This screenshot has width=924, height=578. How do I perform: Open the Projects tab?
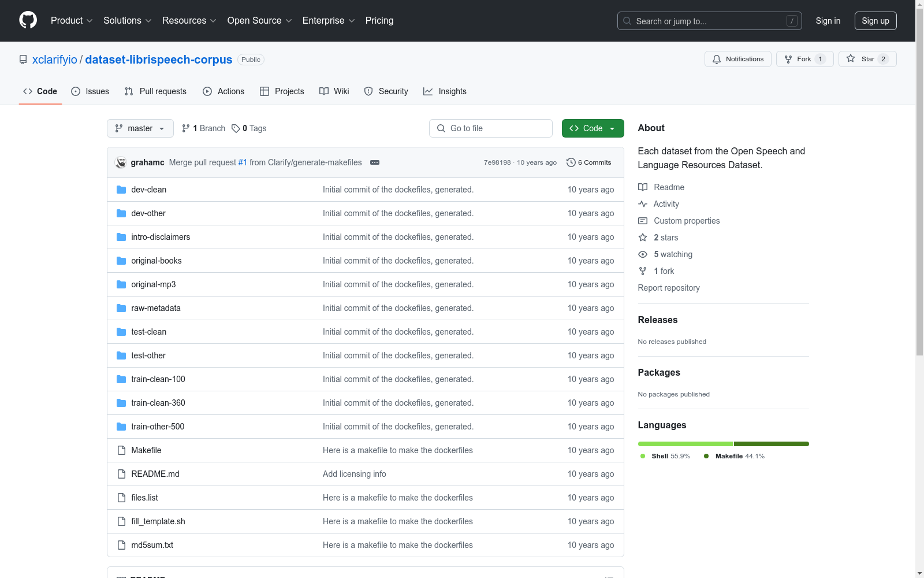[x=282, y=91]
